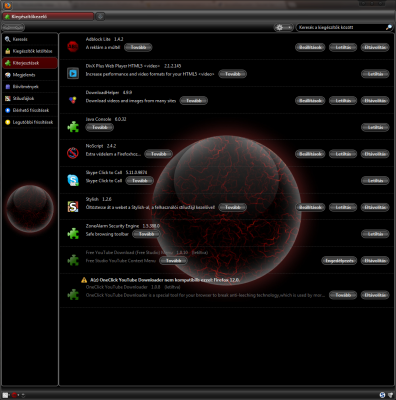This screenshot has height=400, width=396.
Task: Click the red circle icon in the bottom status bar
Action: click(x=14, y=395)
